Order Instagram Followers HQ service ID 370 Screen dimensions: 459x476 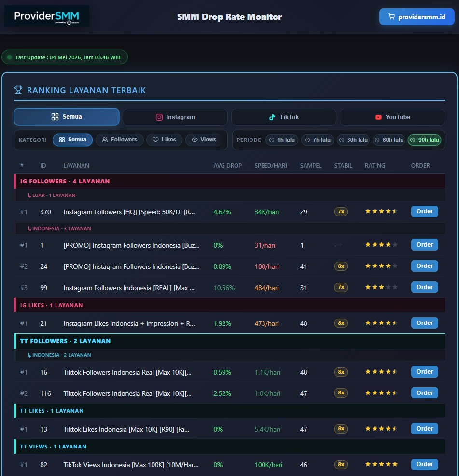tap(424, 211)
